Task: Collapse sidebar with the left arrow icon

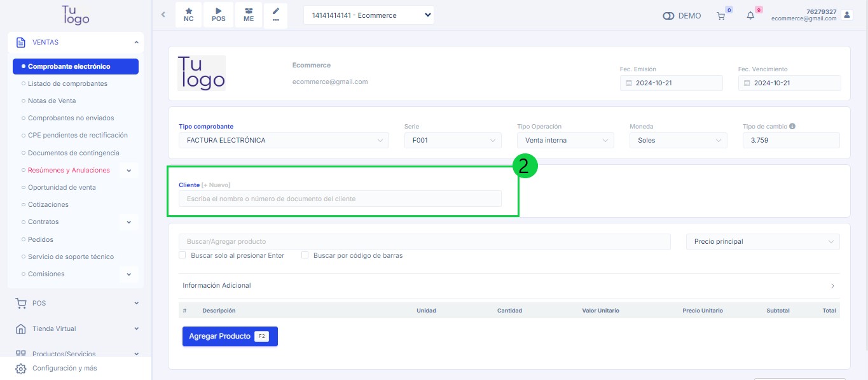Action: point(163,15)
